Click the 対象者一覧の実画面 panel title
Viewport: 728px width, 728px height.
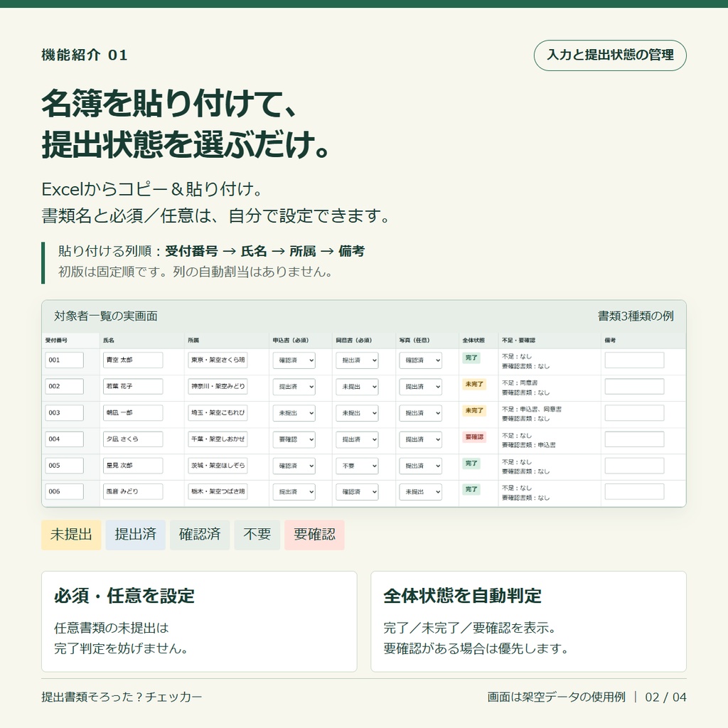point(106,316)
